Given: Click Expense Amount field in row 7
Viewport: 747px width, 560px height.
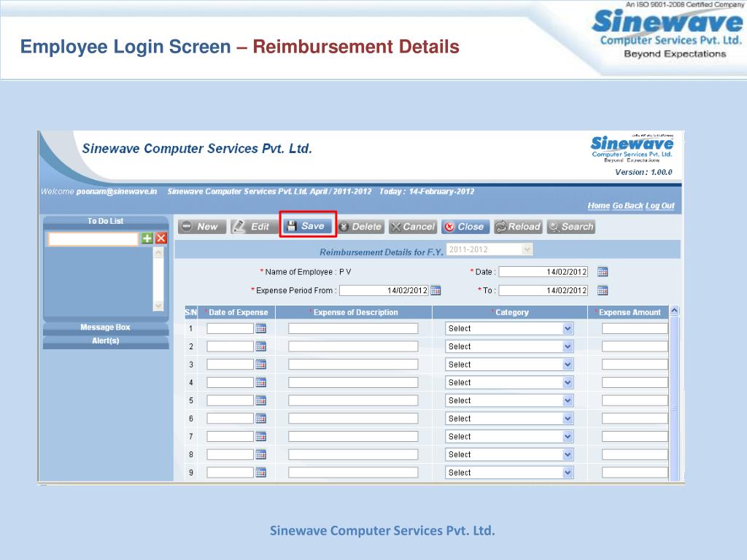Looking at the screenshot, I should [635, 437].
